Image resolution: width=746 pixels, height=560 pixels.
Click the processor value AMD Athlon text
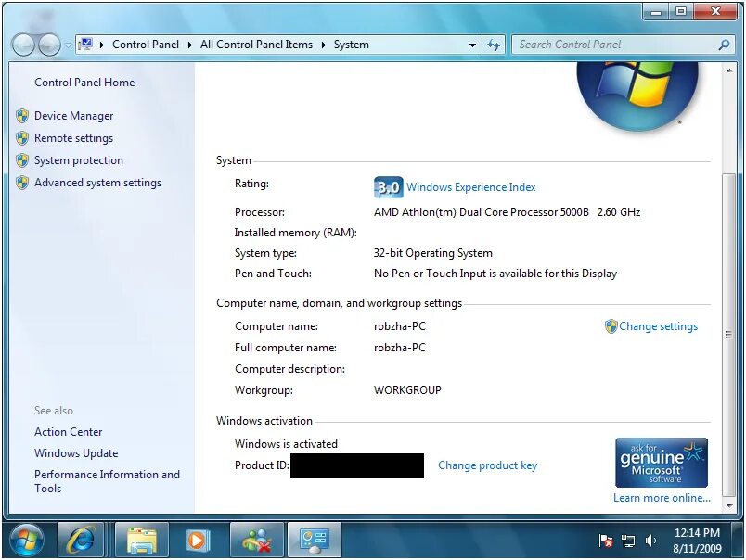pyautogui.click(x=507, y=212)
